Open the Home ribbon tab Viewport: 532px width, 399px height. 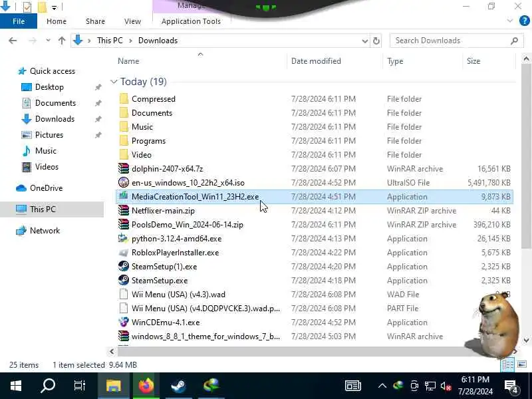coord(57,21)
